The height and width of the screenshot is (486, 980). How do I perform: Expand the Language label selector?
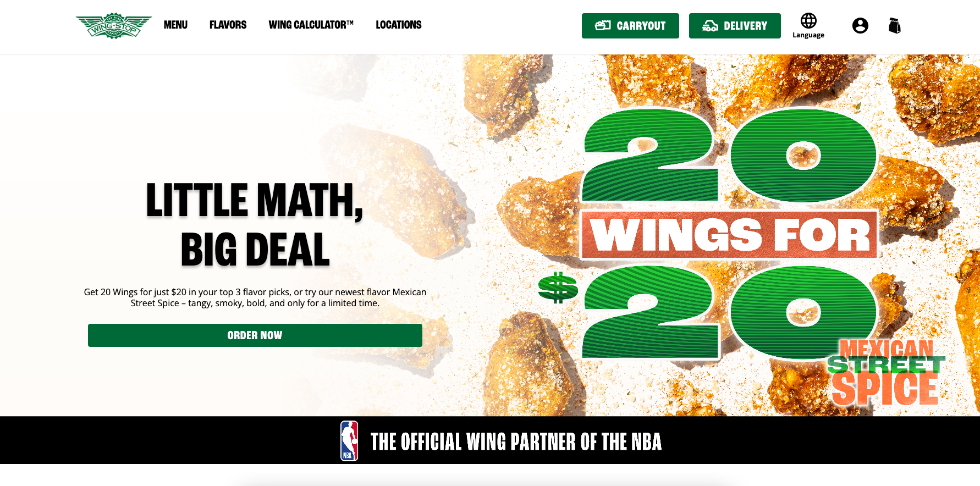[808, 35]
